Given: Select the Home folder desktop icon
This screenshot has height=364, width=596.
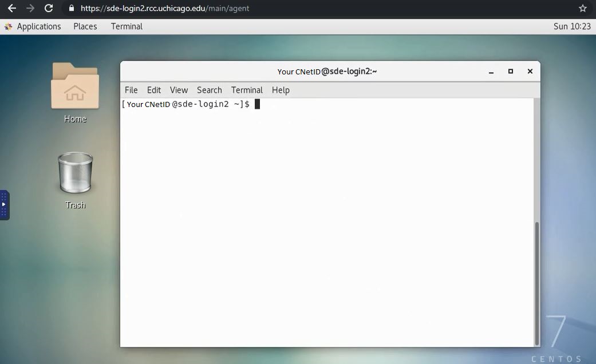Looking at the screenshot, I should pyautogui.click(x=75, y=93).
